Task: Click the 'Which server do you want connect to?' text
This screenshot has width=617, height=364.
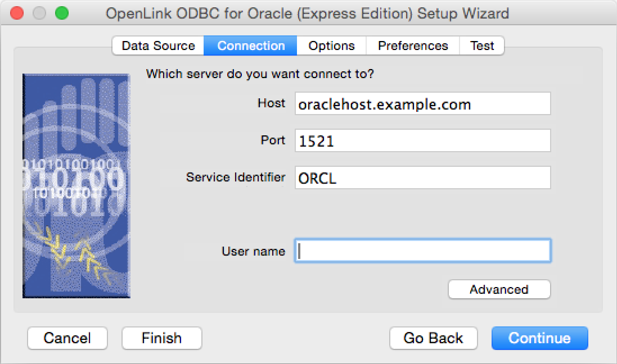Action: (260, 74)
